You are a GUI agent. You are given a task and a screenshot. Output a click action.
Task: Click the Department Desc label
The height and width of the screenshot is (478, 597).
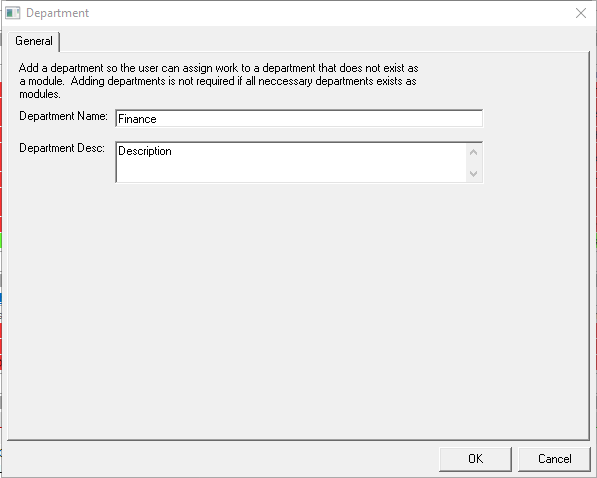62,148
